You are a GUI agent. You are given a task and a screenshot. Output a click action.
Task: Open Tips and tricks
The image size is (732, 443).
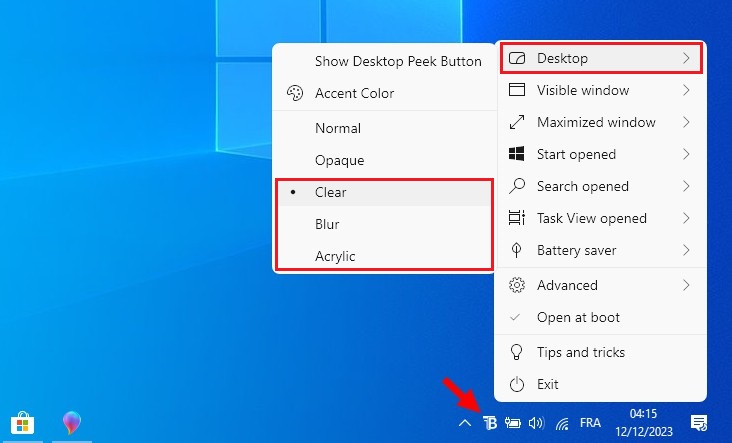click(580, 352)
